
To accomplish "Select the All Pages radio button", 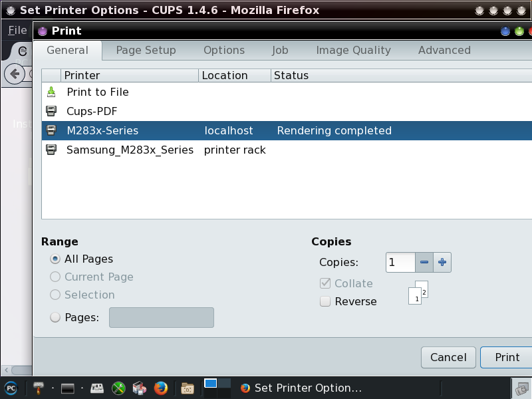I will [55, 259].
